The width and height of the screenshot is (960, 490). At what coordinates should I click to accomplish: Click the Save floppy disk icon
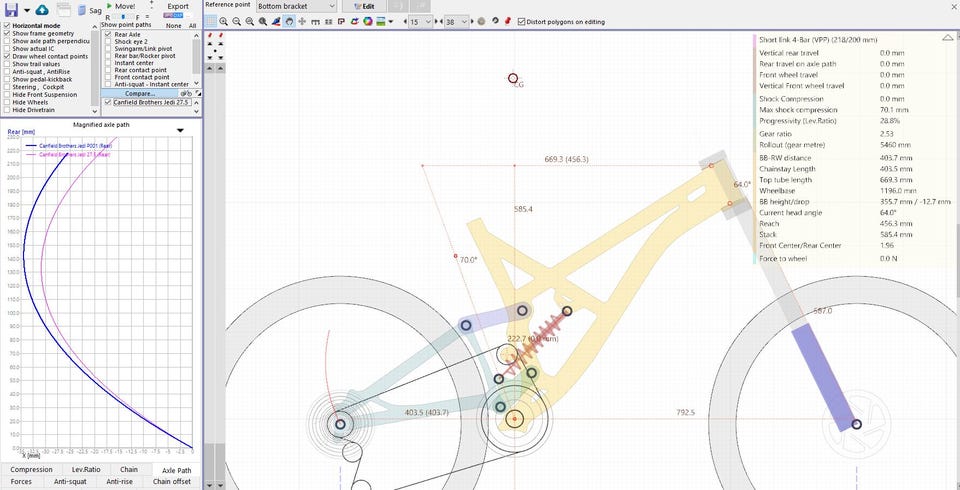[13, 9]
